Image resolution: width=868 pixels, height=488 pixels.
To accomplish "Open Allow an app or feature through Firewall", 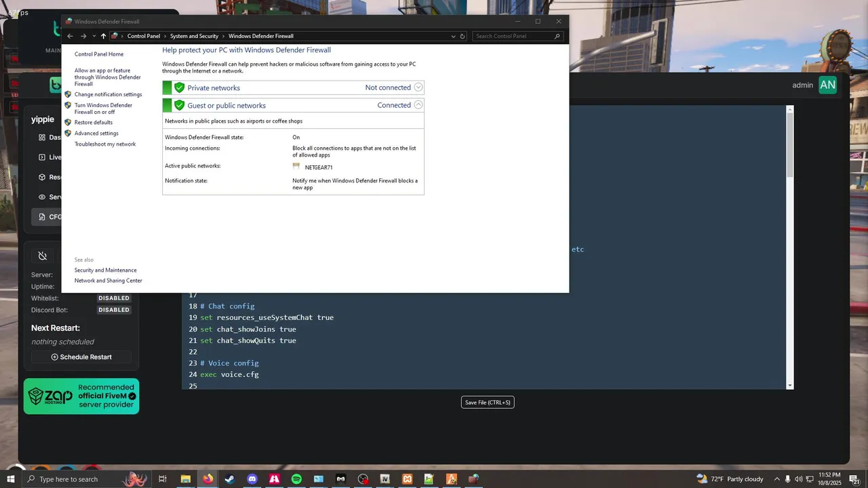I will [x=108, y=77].
